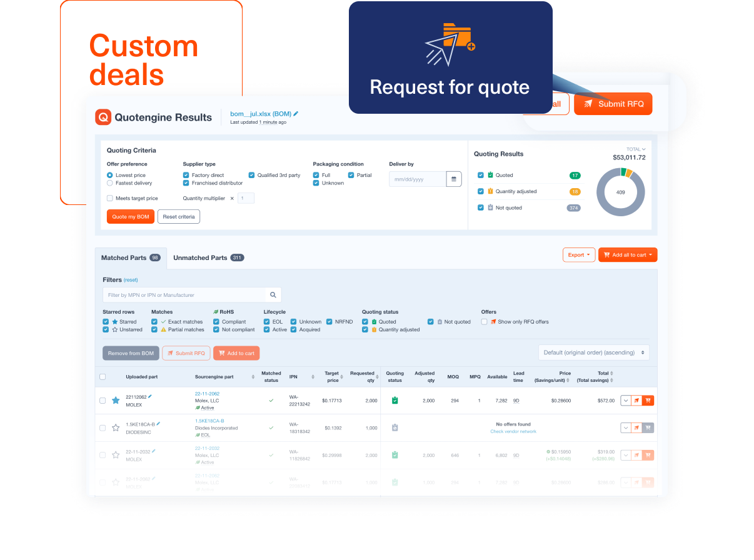Click the filter search magnifier icon
This screenshot has width=754, height=560.
pos(273,295)
